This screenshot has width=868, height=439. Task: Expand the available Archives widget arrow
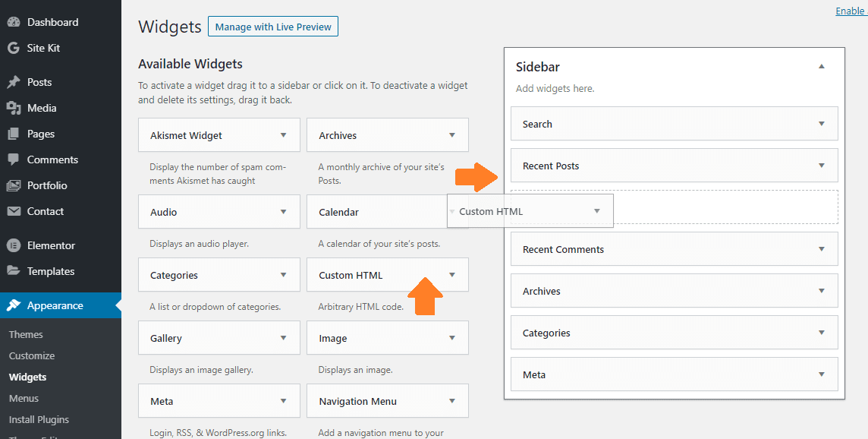tap(452, 134)
